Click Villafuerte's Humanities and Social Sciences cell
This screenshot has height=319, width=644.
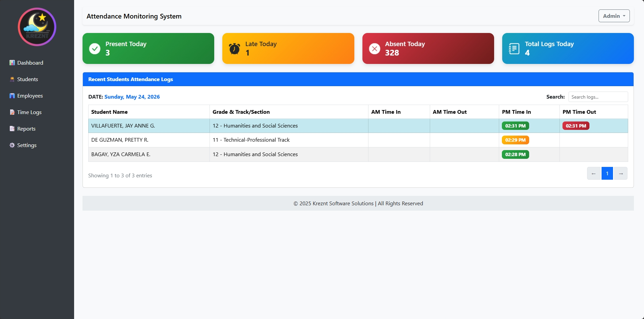click(289, 126)
